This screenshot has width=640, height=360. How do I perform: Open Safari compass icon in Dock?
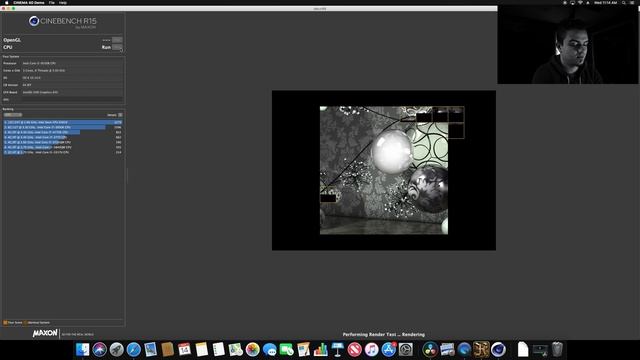pyautogui.click(x=133, y=350)
